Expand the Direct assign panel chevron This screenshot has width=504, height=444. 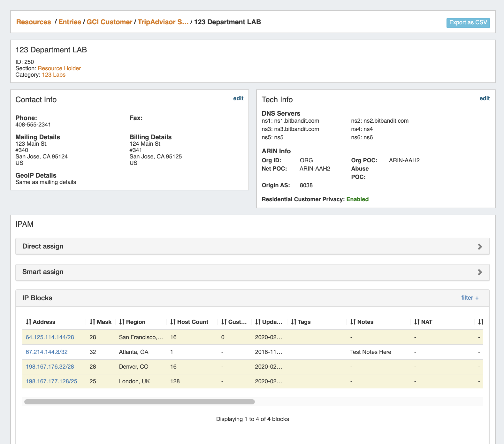pyautogui.click(x=480, y=247)
